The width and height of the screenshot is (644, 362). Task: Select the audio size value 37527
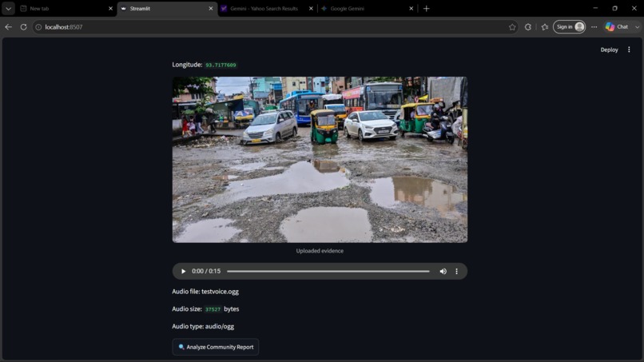(213, 309)
